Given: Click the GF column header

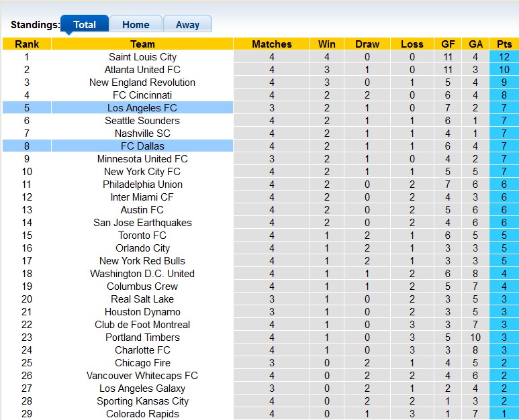Looking at the screenshot, I should pyautogui.click(x=448, y=44).
